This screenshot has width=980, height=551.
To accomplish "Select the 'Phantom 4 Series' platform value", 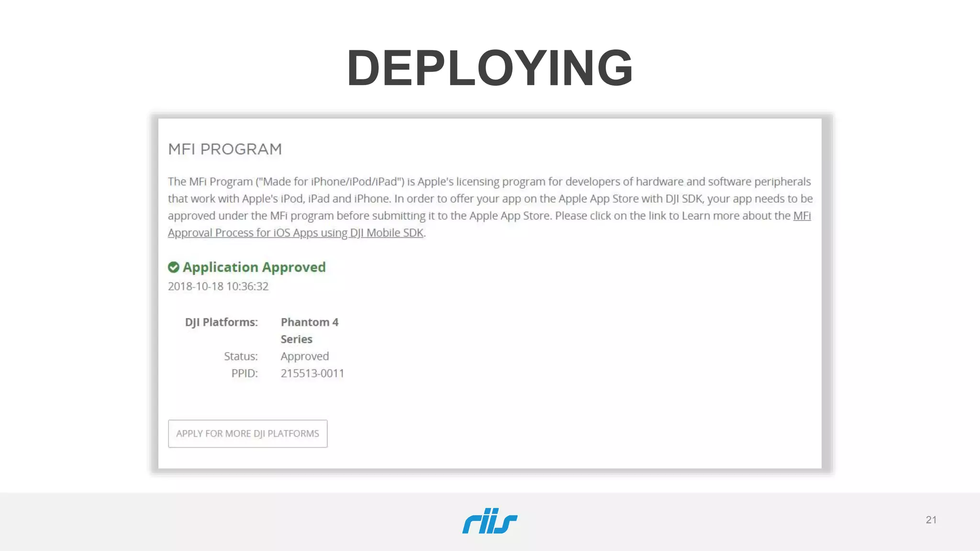I will (310, 331).
